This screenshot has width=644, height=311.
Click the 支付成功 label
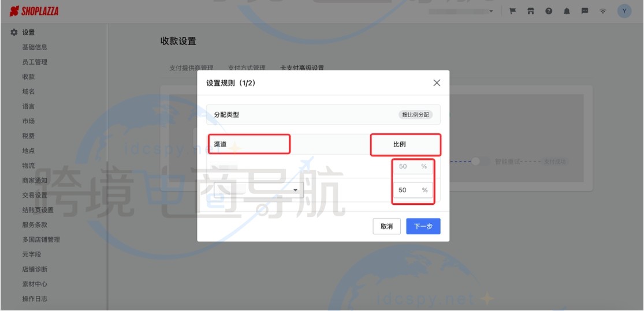(555, 162)
